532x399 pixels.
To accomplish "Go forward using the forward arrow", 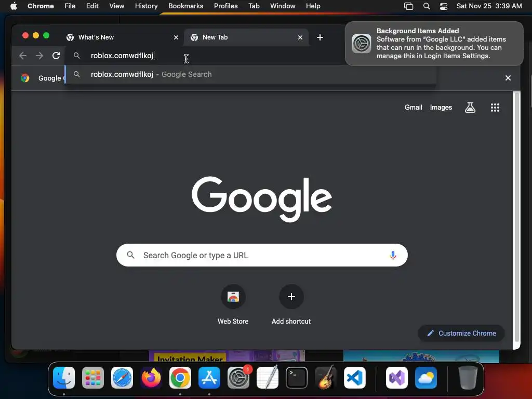I will [x=39, y=56].
